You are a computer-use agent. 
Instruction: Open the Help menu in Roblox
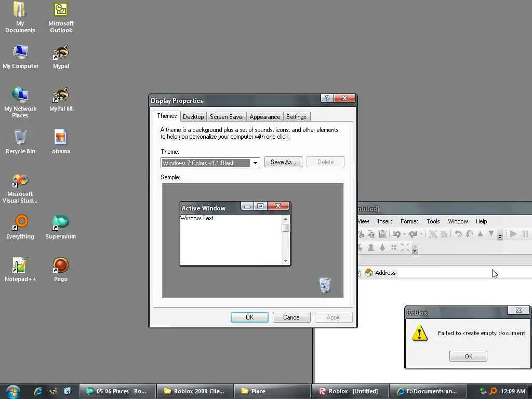coord(481,221)
